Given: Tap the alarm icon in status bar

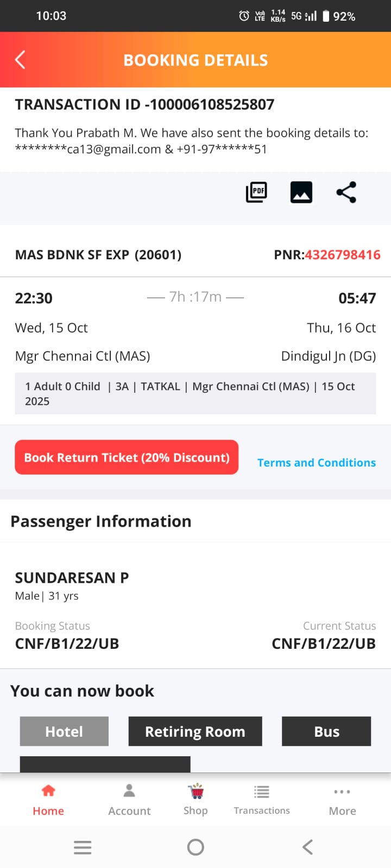Looking at the screenshot, I should [244, 16].
